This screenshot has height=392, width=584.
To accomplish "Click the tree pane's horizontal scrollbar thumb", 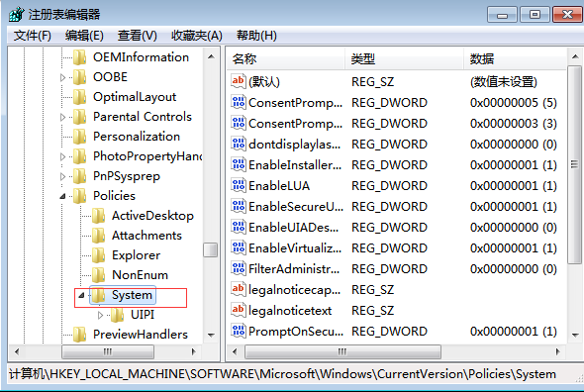I will [x=108, y=351].
